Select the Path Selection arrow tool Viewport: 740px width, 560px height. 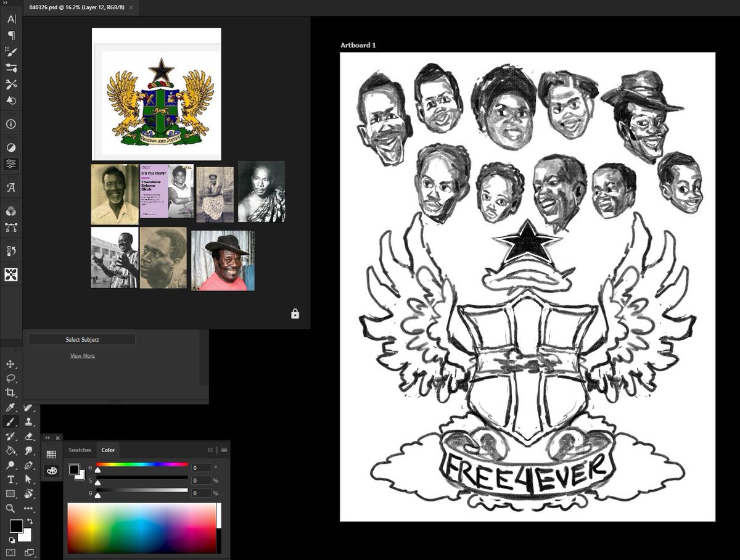[28, 479]
